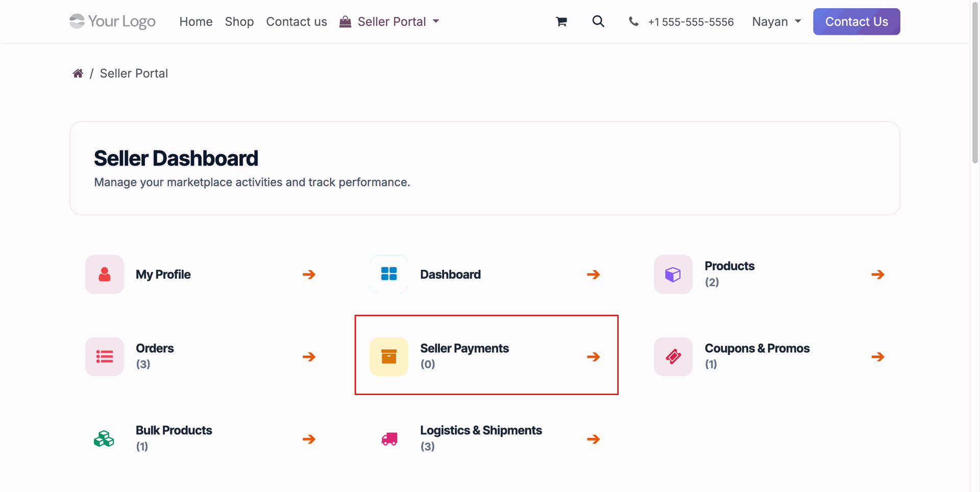Open the shopping cart icon

[x=561, y=21]
